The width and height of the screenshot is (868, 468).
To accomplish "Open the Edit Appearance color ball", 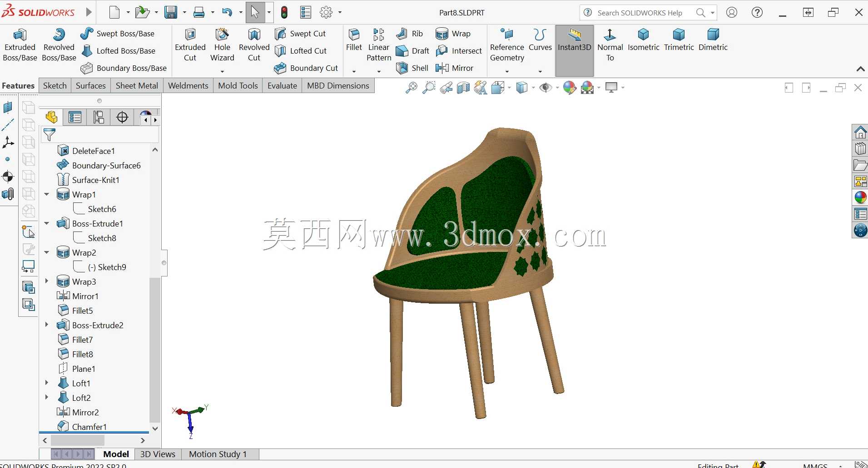I will point(570,88).
